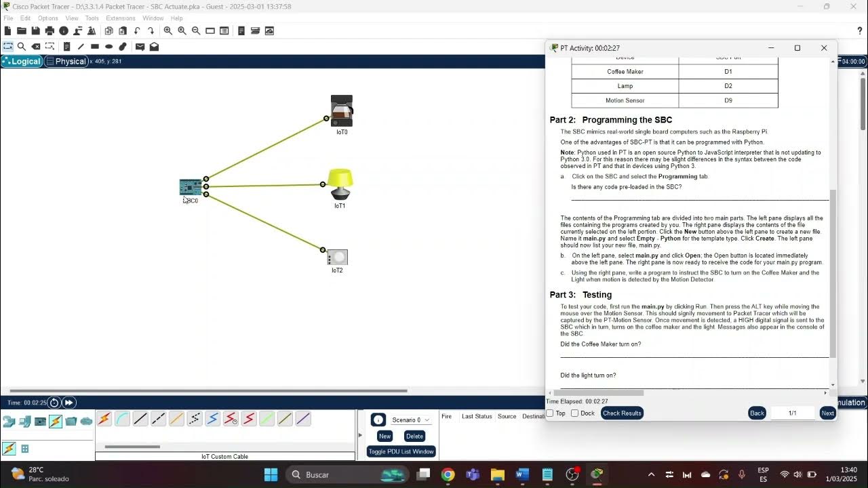The height and width of the screenshot is (488, 868).
Task: Select the Delete tool icon
Action: [x=36, y=47]
